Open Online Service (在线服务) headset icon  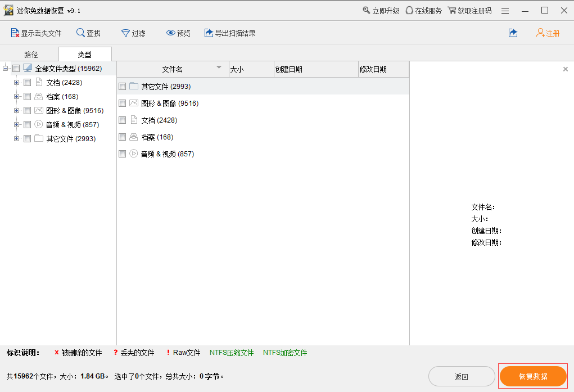tap(409, 10)
